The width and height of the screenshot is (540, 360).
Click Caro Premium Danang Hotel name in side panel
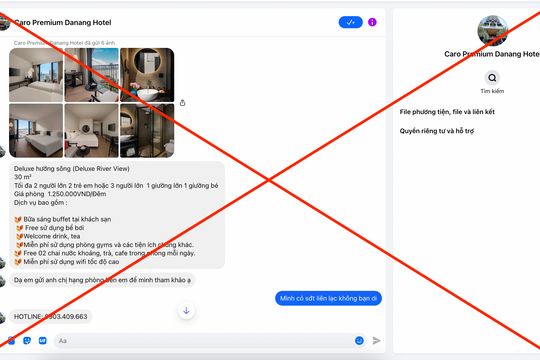[x=492, y=54]
